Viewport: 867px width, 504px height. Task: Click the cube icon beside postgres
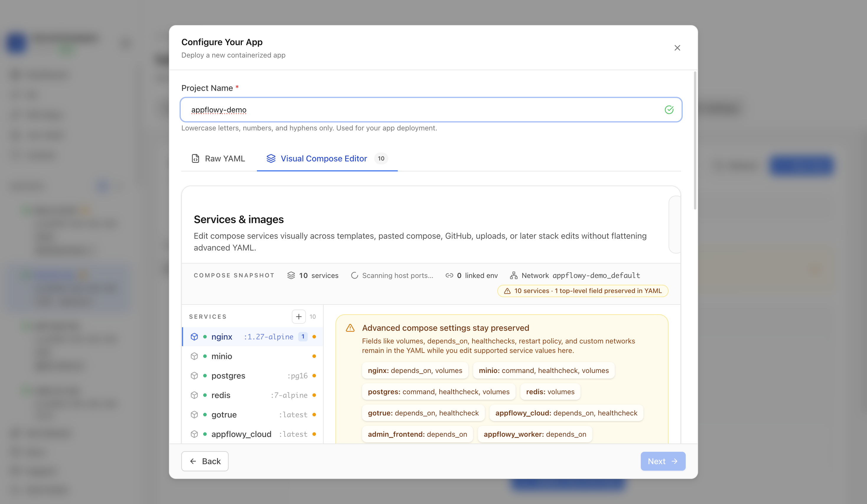click(x=194, y=376)
